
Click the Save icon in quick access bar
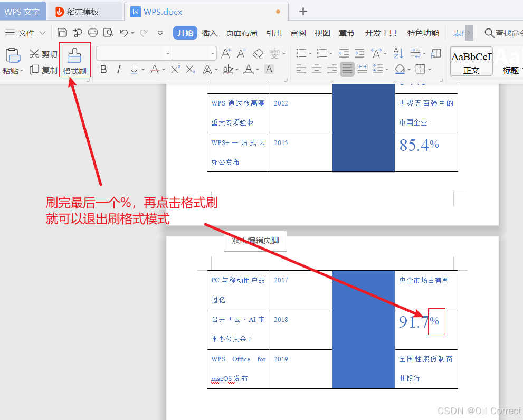[62, 33]
